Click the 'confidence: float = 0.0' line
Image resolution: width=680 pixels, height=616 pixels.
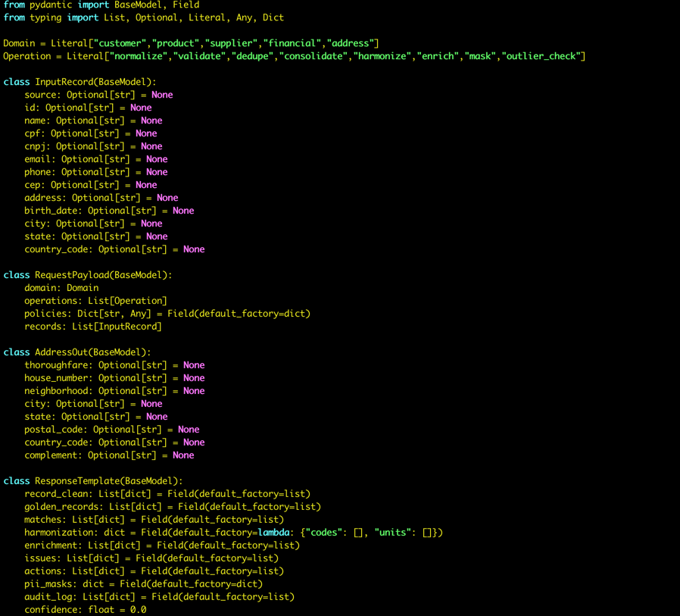[x=85, y=610]
